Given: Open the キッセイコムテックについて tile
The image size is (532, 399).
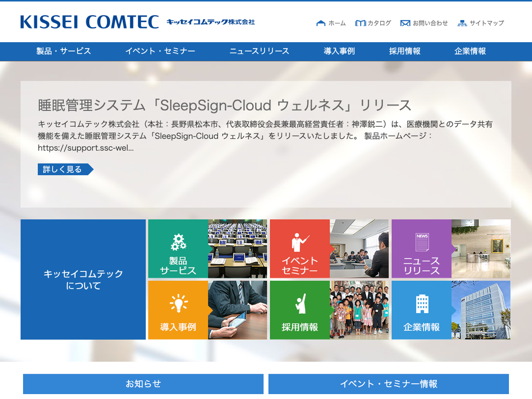Looking at the screenshot, I should point(83,279).
